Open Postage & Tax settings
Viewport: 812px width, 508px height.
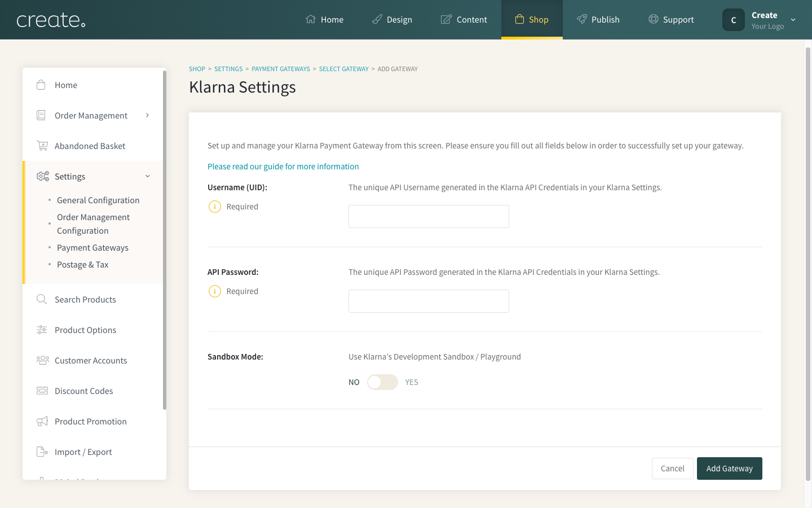(83, 265)
